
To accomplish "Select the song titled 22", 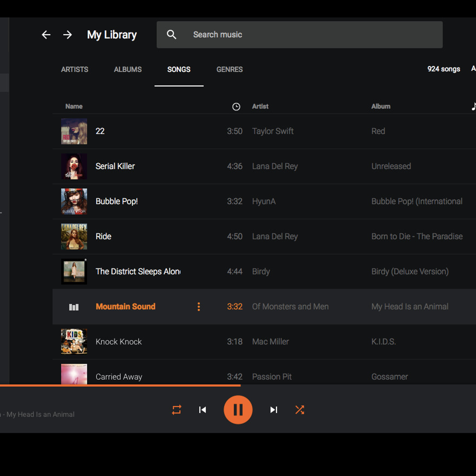I will (x=100, y=131).
